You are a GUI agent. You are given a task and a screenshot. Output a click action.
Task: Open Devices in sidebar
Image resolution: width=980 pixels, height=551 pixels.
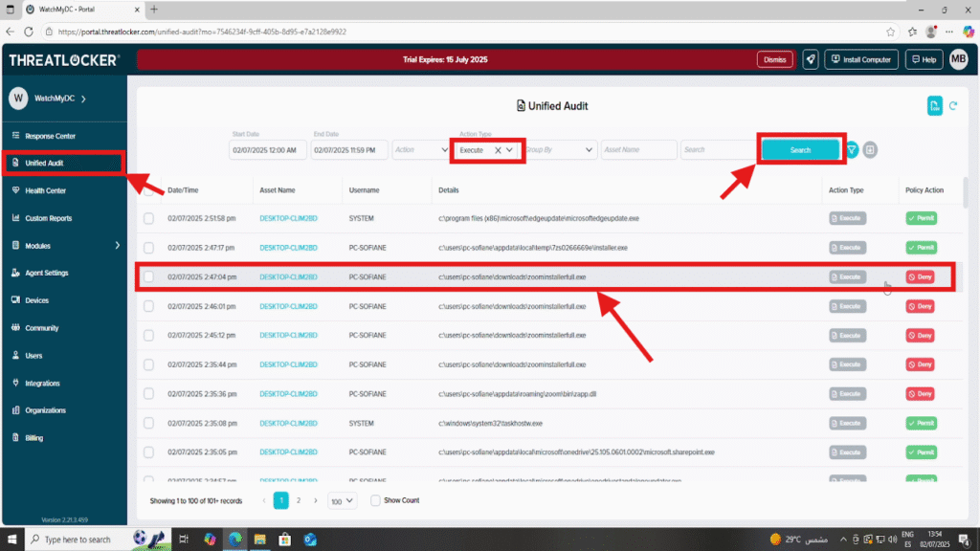pyautogui.click(x=37, y=300)
